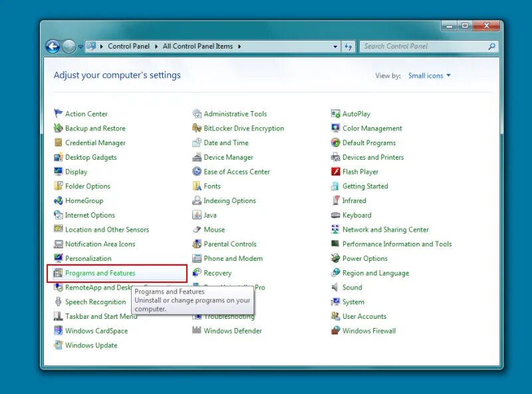Click the Administrative Tools icon
This screenshot has height=394, width=532.
click(197, 113)
